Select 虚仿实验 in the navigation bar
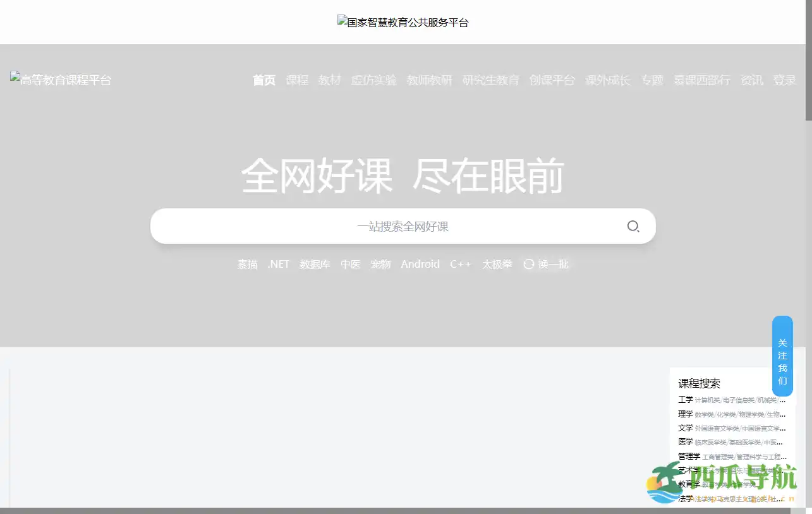Viewport: 812px width, 514px height. pyautogui.click(x=374, y=80)
